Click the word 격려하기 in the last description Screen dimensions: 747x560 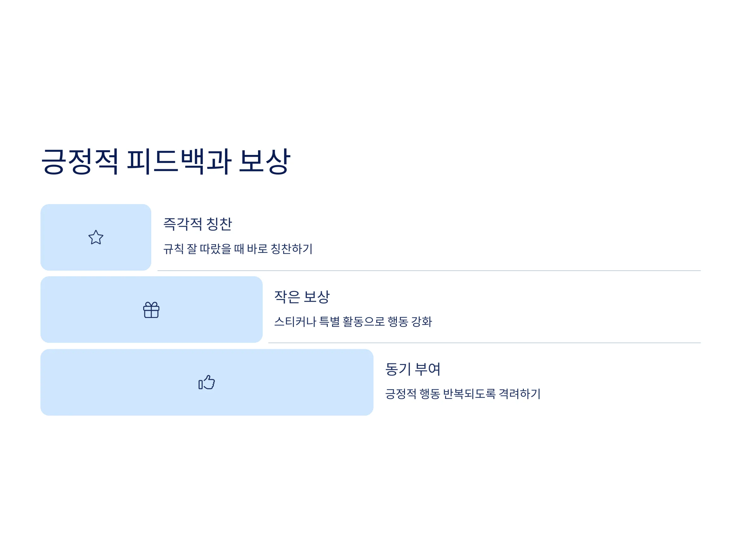(520, 394)
